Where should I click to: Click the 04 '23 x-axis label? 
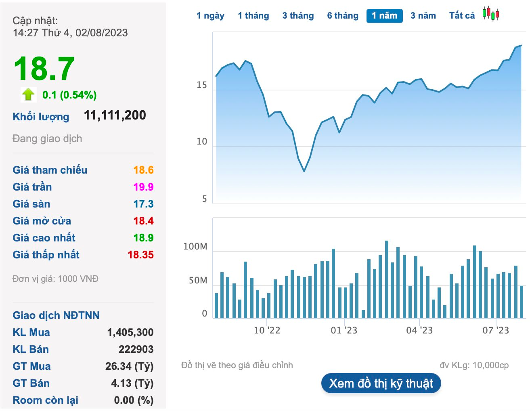tap(419, 330)
